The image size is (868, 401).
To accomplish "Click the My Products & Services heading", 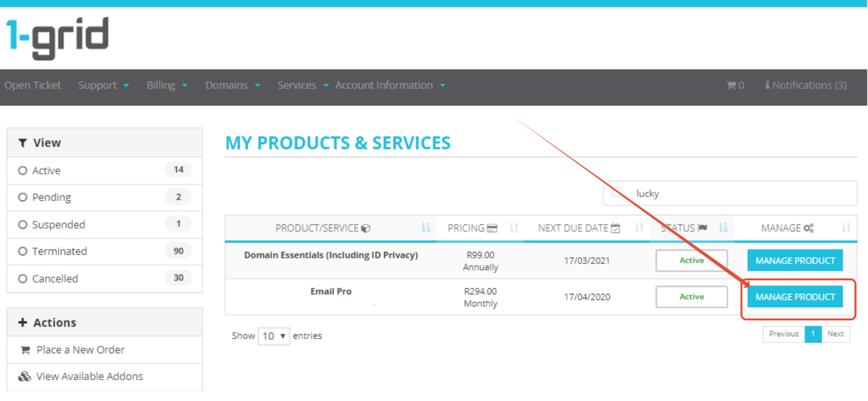I will pyautogui.click(x=338, y=143).
